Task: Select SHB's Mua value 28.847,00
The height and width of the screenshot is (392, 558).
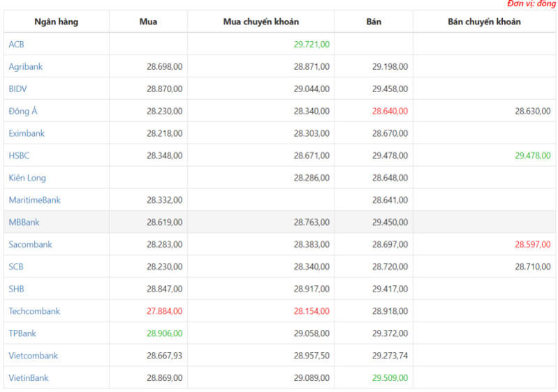Action: pyautogui.click(x=164, y=289)
